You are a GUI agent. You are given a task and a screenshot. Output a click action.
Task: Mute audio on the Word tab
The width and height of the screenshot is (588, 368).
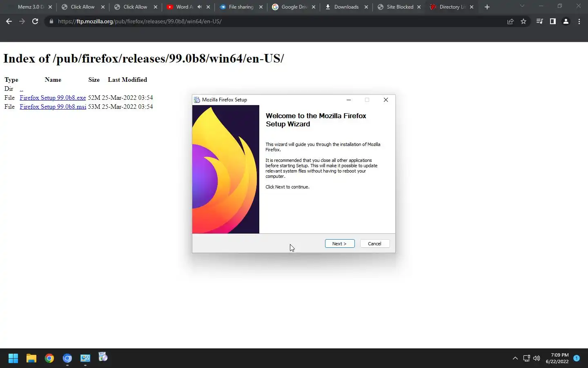pyautogui.click(x=200, y=7)
